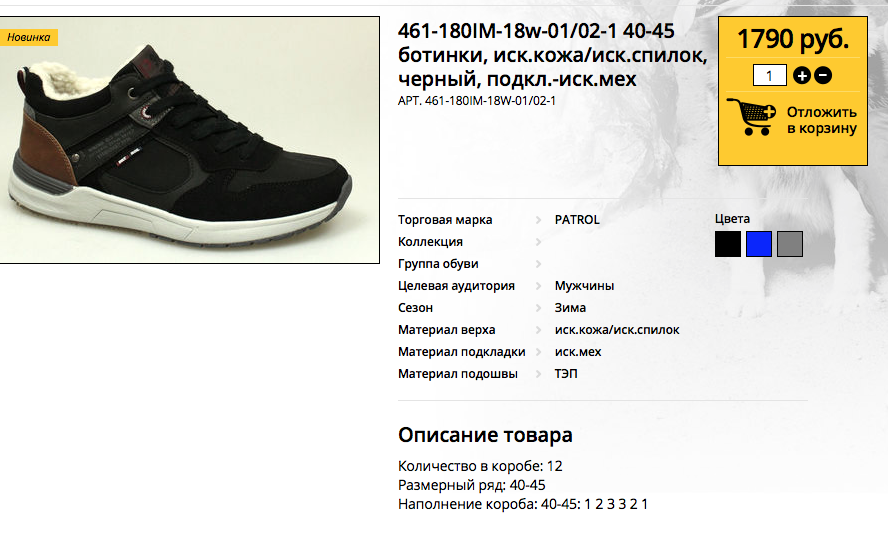The width and height of the screenshot is (888, 544).
Task: Click the quantity input field
Action: pos(770,75)
